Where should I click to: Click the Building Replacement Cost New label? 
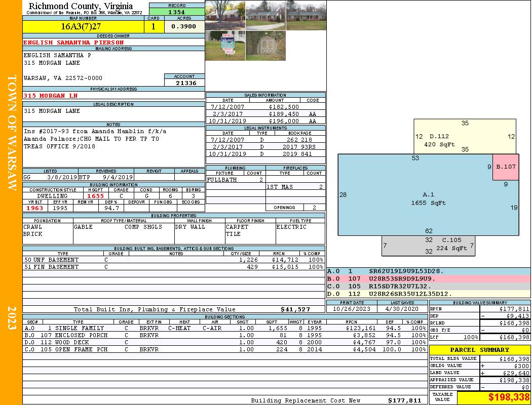(x=306, y=400)
